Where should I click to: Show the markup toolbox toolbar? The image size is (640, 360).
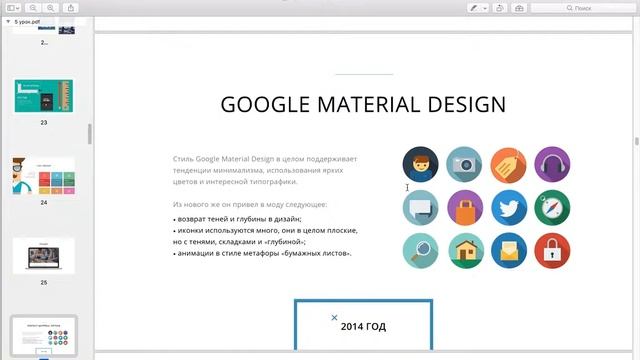coord(519,8)
